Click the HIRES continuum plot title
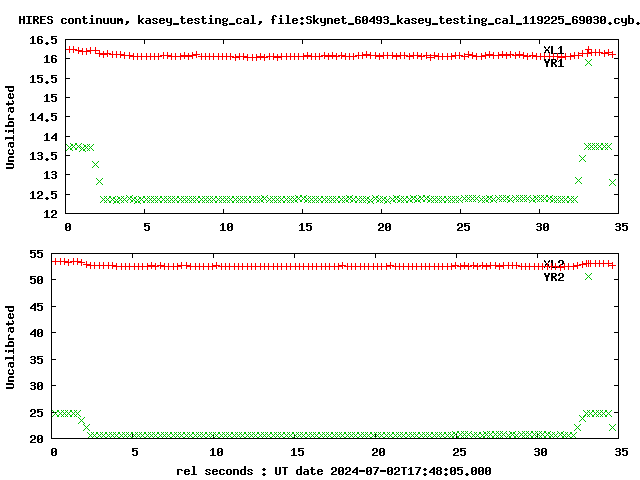This screenshot has height=480, width=640. click(x=329, y=20)
